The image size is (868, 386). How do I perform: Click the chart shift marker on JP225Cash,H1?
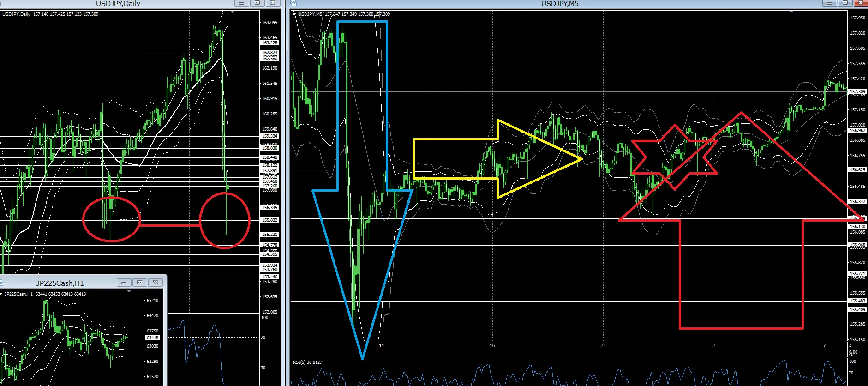click(129, 292)
